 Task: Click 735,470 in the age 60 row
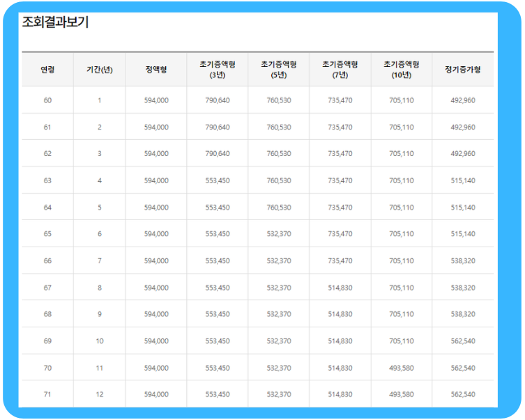(x=340, y=100)
